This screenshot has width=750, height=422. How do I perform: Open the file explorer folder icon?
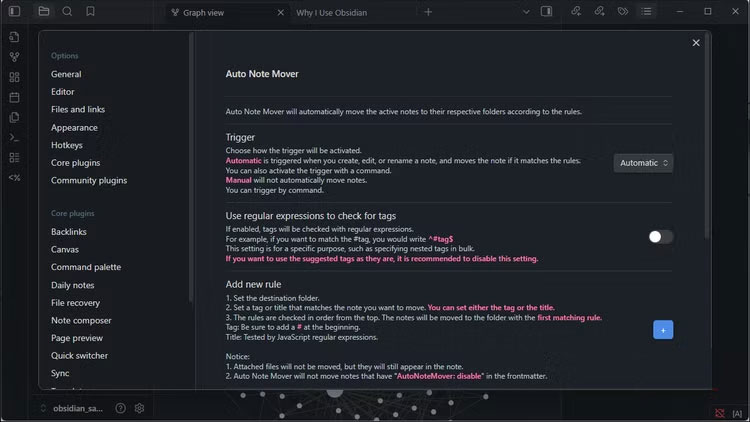(x=44, y=11)
